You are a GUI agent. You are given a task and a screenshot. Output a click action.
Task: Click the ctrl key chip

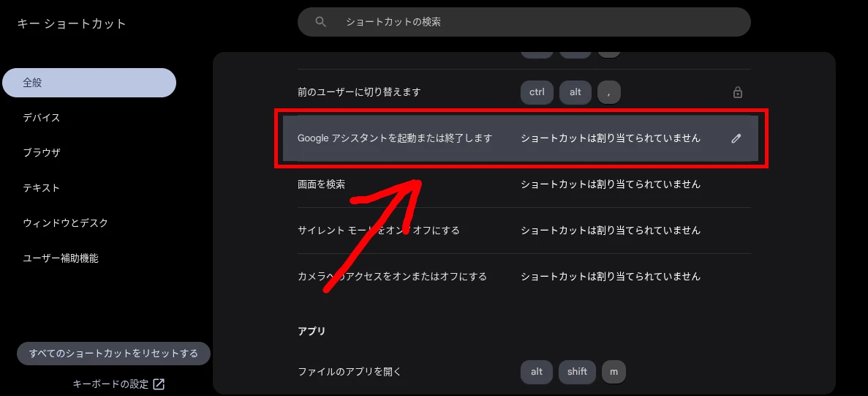point(537,92)
